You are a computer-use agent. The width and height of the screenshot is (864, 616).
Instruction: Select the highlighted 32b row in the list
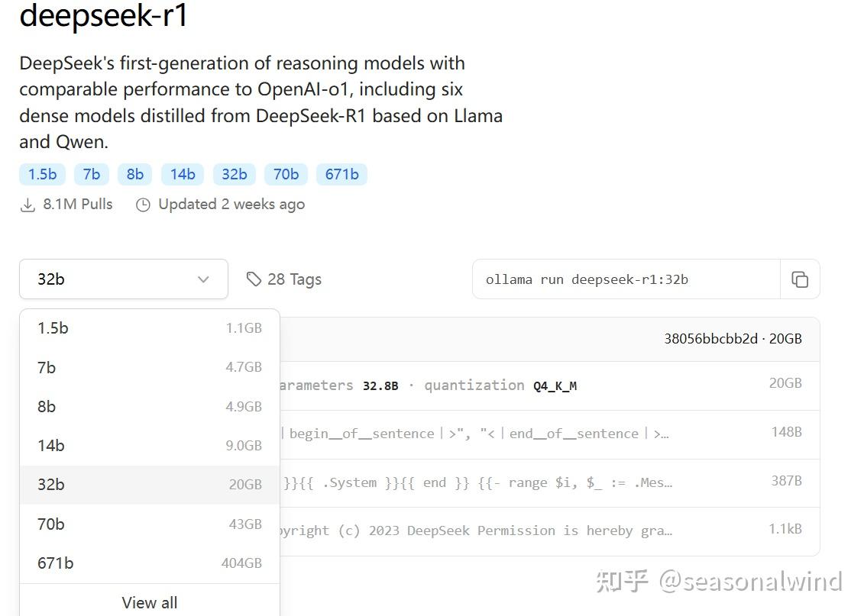click(x=50, y=484)
